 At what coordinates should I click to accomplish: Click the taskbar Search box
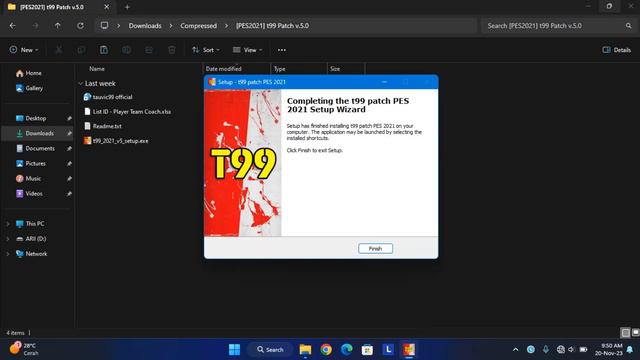coord(270,349)
